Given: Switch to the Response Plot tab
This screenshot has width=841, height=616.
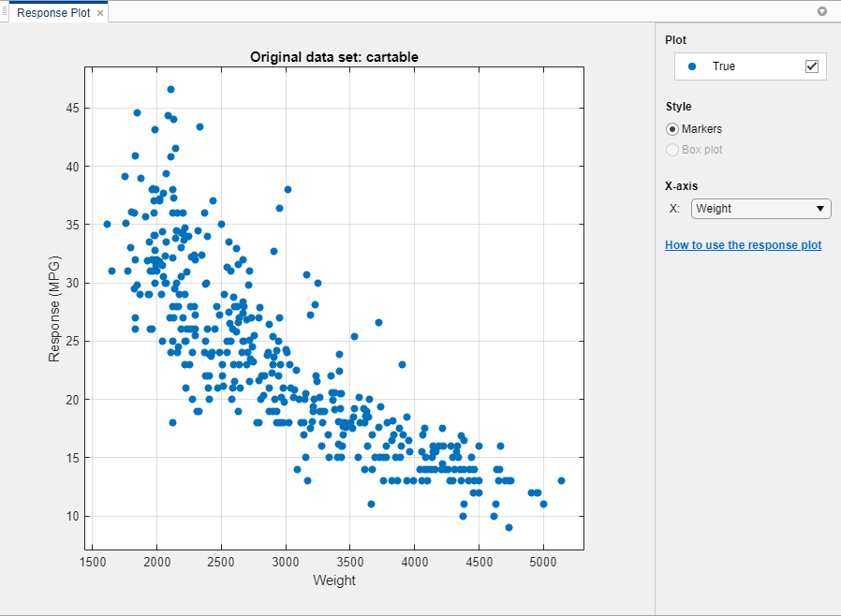Looking at the screenshot, I should coord(53,13).
